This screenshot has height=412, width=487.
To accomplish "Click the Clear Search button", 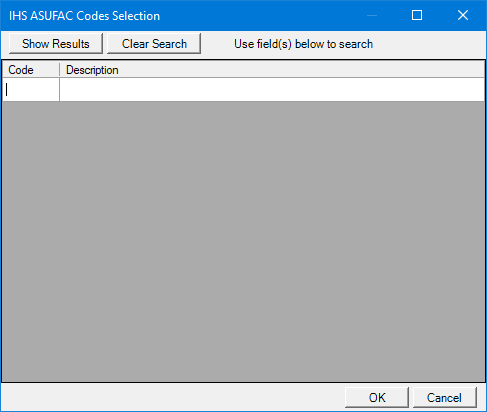I will tap(154, 43).
